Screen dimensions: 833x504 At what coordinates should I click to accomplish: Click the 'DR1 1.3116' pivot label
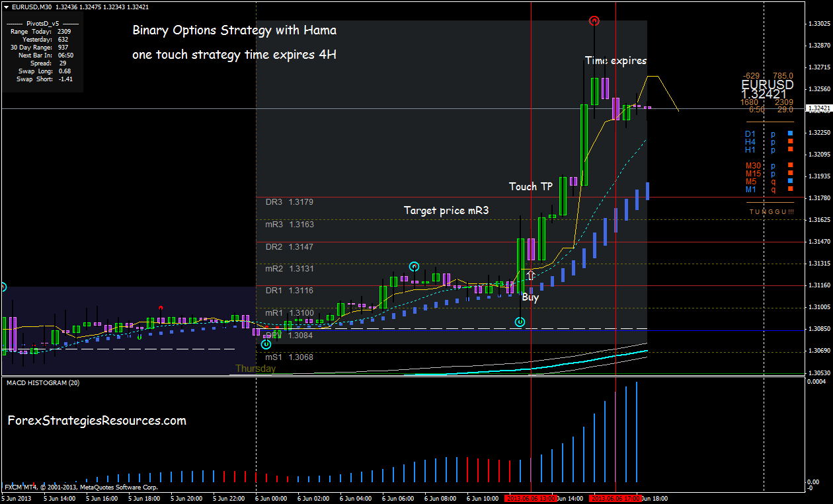(290, 291)
